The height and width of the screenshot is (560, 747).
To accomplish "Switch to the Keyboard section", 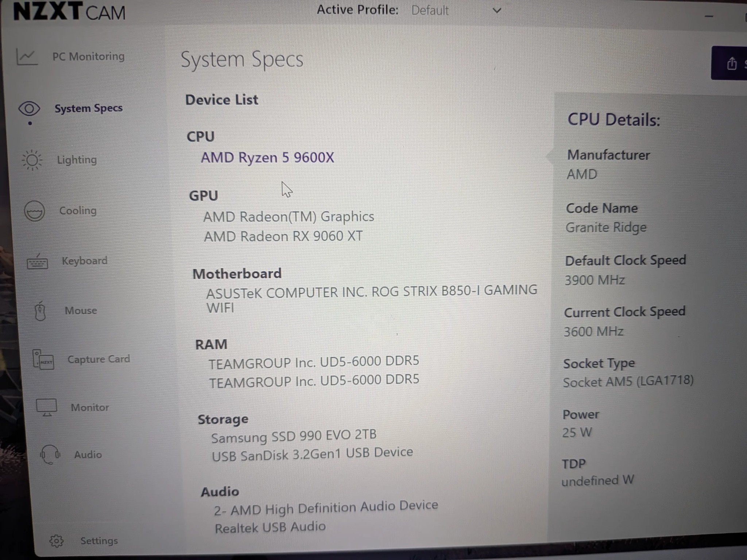I will (85, 261).
